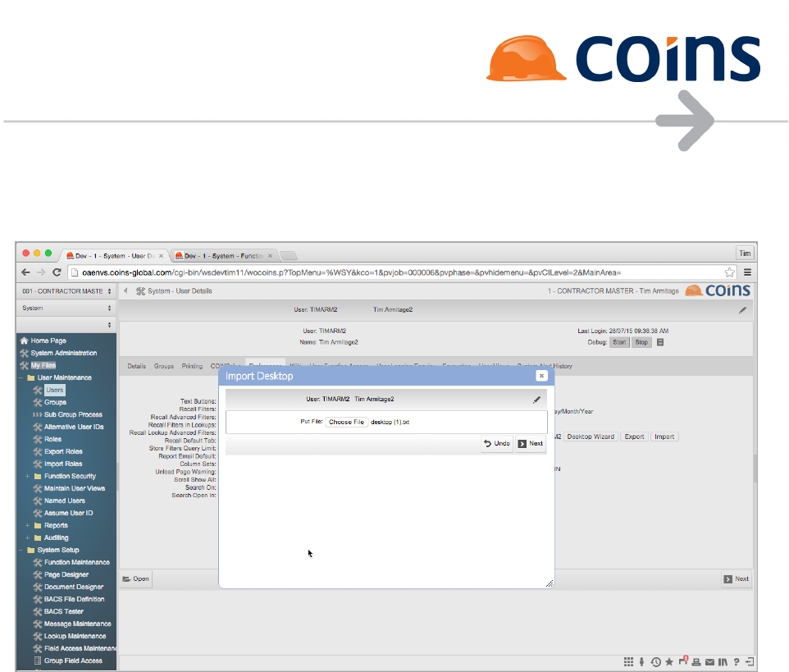789x672 pixels.
Task: Open Chrome hamburger menu
Action: (x=748, y=272)
